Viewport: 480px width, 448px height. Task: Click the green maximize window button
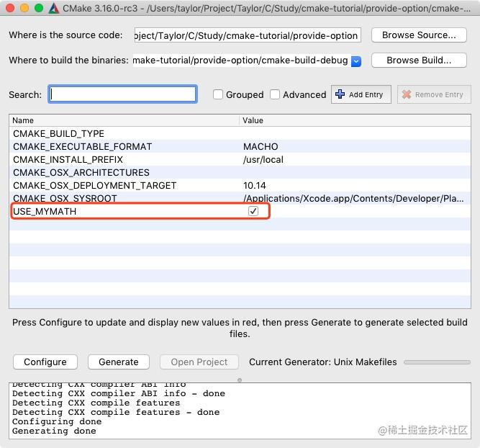39,8
